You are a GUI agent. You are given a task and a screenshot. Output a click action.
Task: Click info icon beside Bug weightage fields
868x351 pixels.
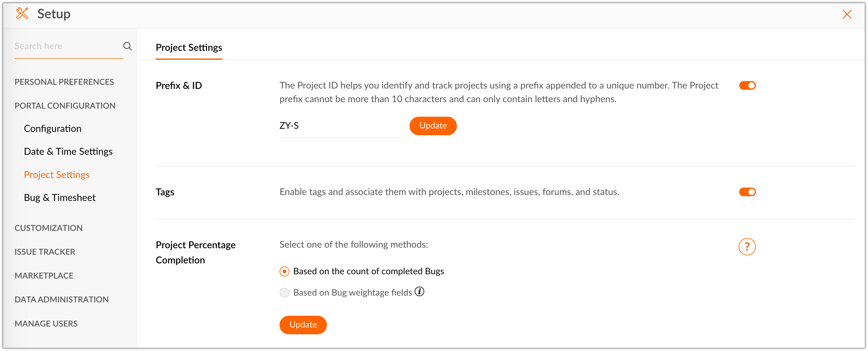(419, 292)
